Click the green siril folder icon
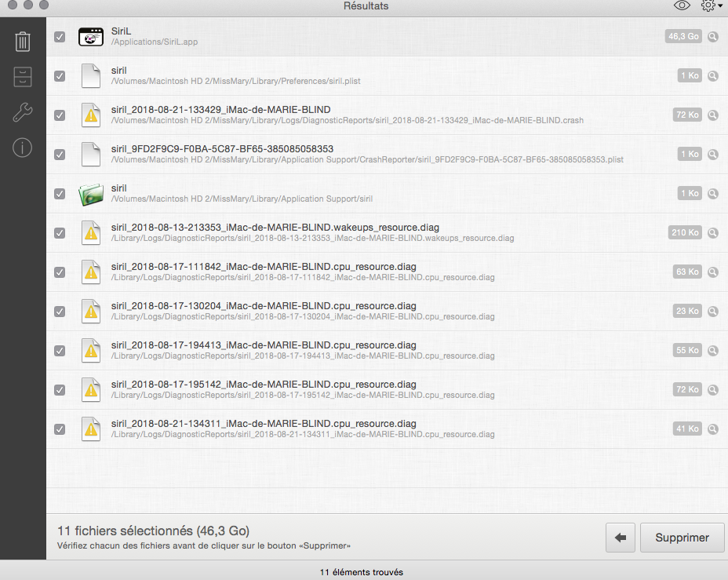This screenshot has height=580, width=728. pyautogui.click(x=91, y=194)
